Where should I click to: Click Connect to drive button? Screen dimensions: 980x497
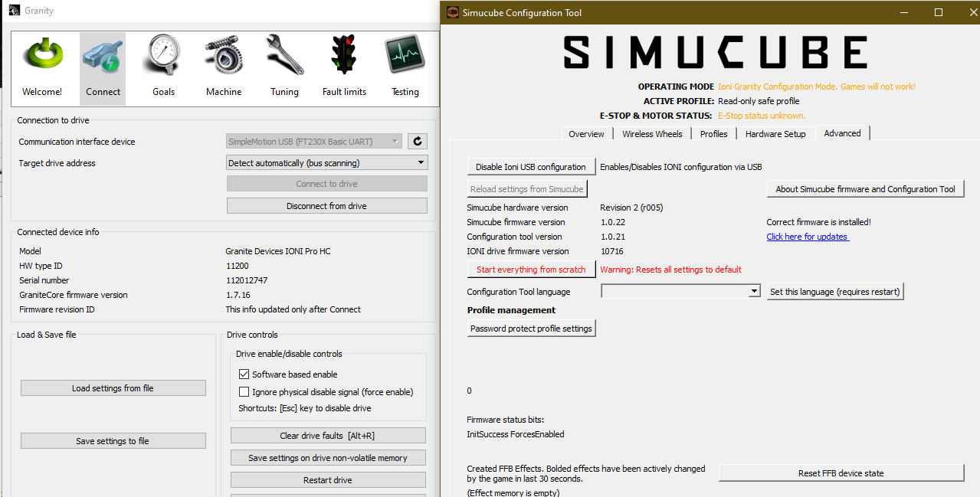327,184
